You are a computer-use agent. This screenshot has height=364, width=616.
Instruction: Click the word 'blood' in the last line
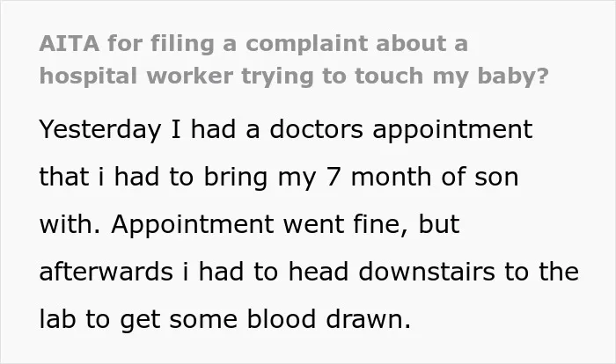pos(282,318)
